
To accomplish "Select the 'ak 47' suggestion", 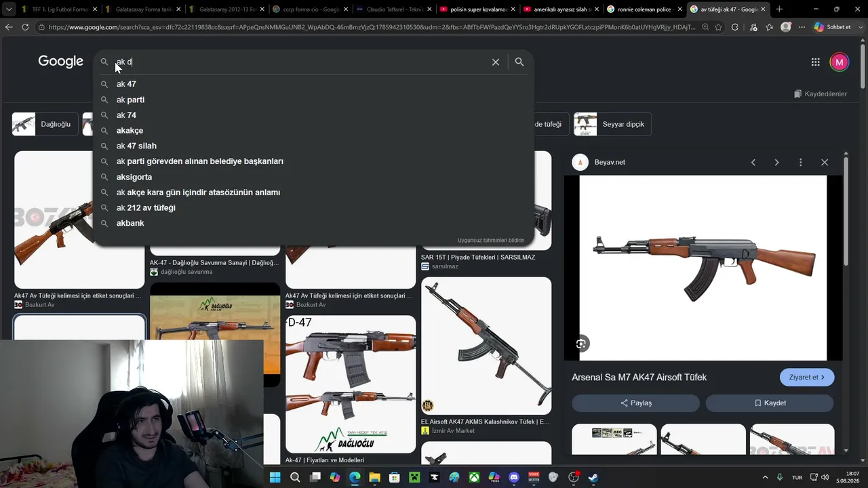I will pos(313,84).
